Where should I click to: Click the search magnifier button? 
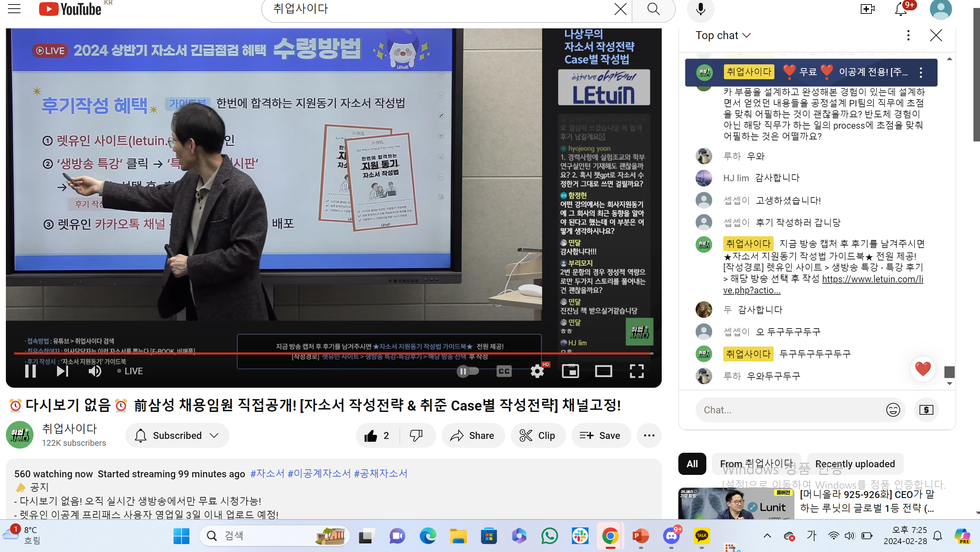[653, 9]
